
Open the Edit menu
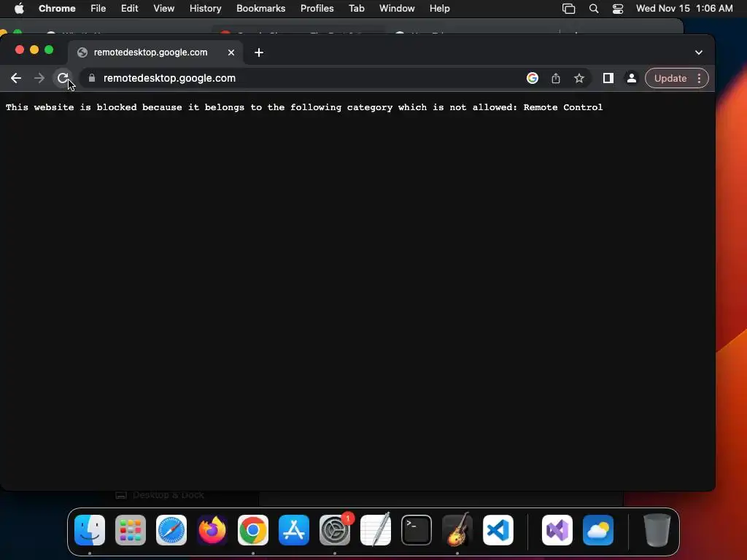[x=129, y=8]
